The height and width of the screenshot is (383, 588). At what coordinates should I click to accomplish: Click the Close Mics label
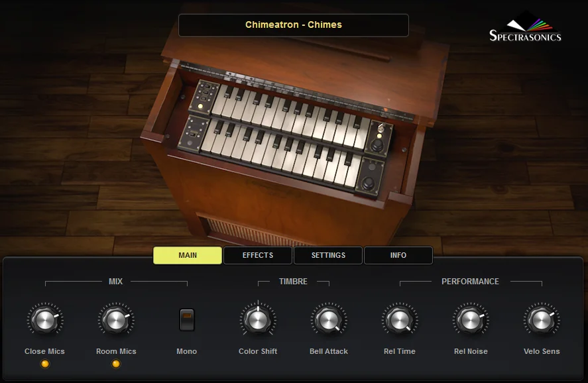44,351
